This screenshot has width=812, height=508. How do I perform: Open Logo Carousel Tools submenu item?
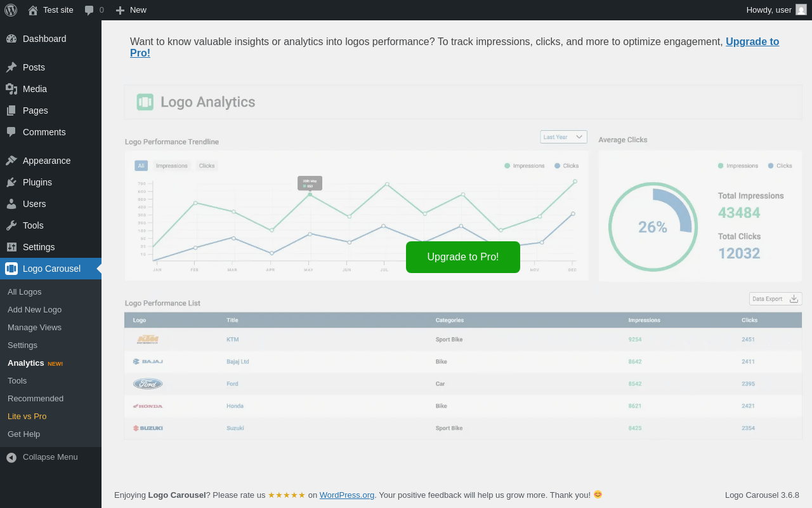17,381
